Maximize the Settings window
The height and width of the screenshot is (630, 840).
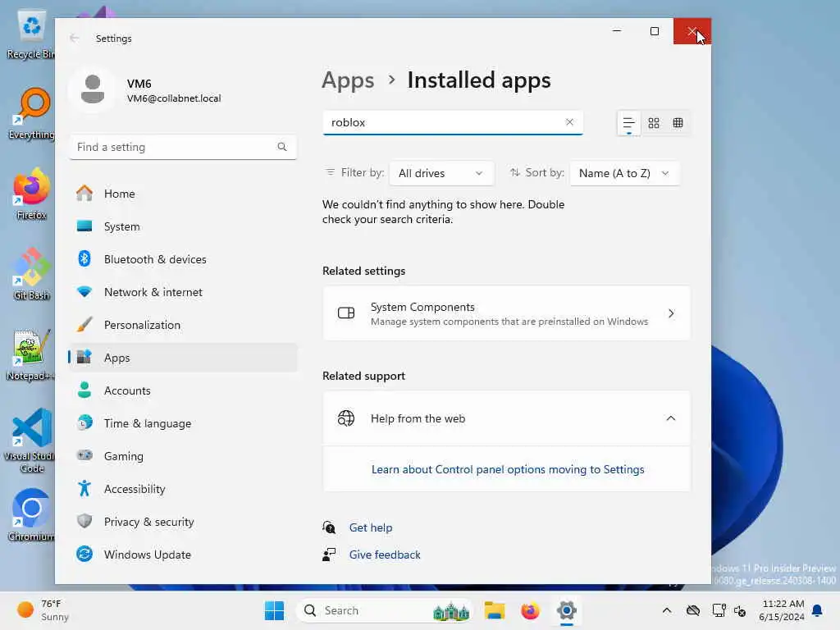(x=654, y=31)
